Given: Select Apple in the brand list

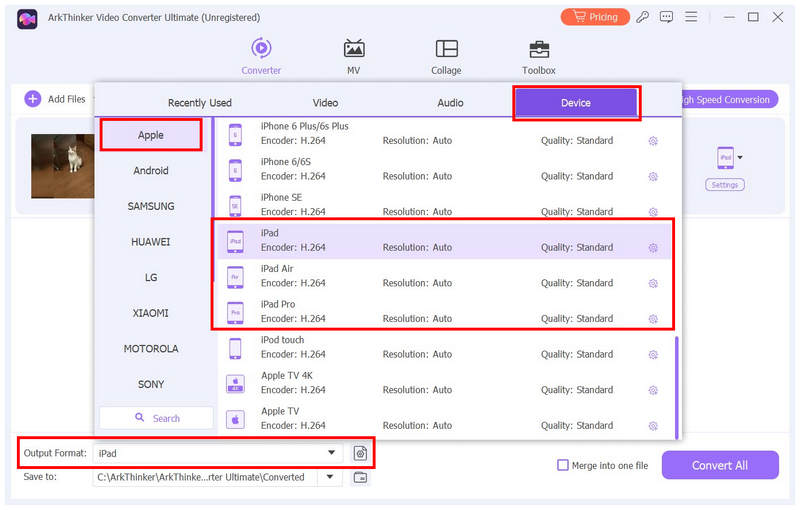Looking at the screenshot, I should [151, 135].
